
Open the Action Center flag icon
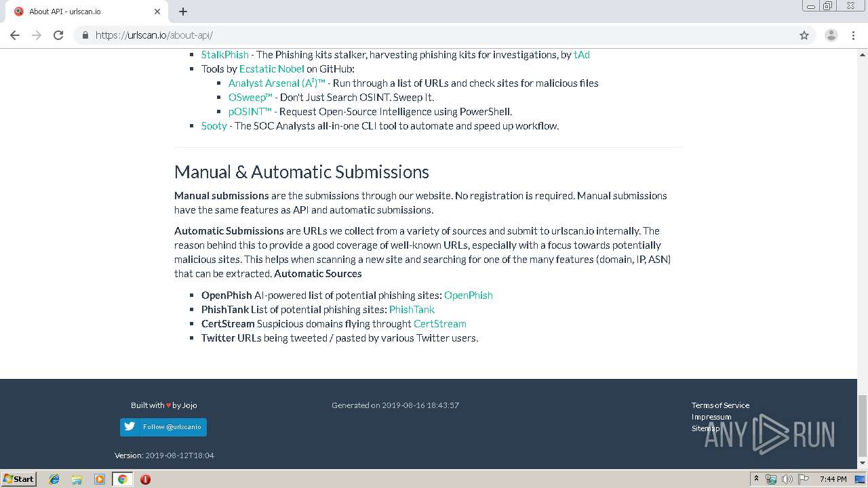coord(802,479)
